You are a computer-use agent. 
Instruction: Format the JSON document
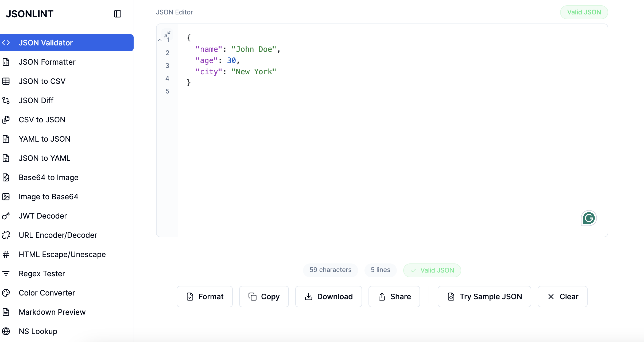click(204, 296)
